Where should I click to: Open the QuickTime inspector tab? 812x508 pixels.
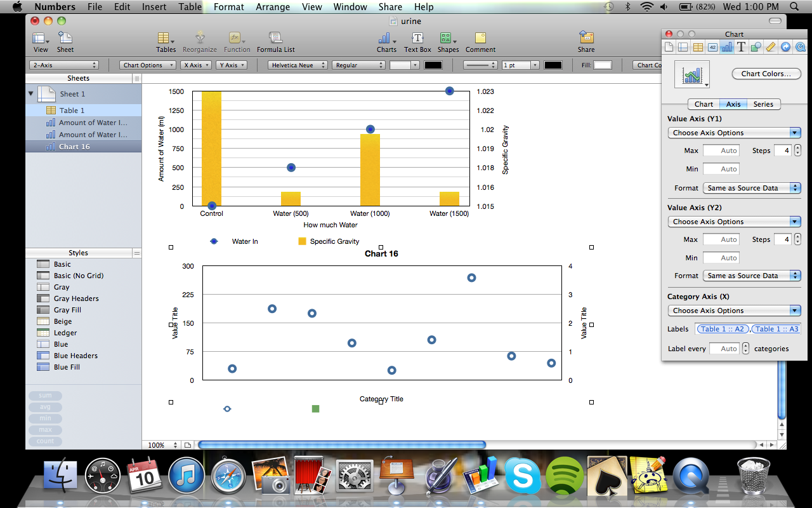[800, 46]
